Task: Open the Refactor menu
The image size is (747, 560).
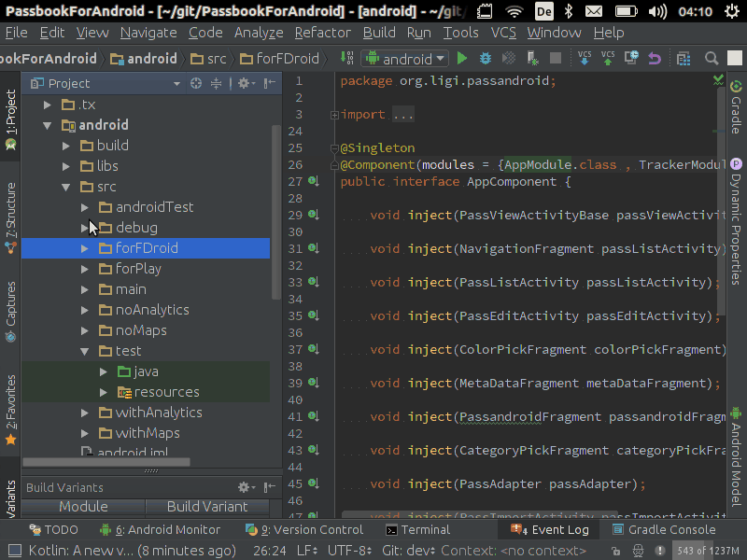Action: 322,33
